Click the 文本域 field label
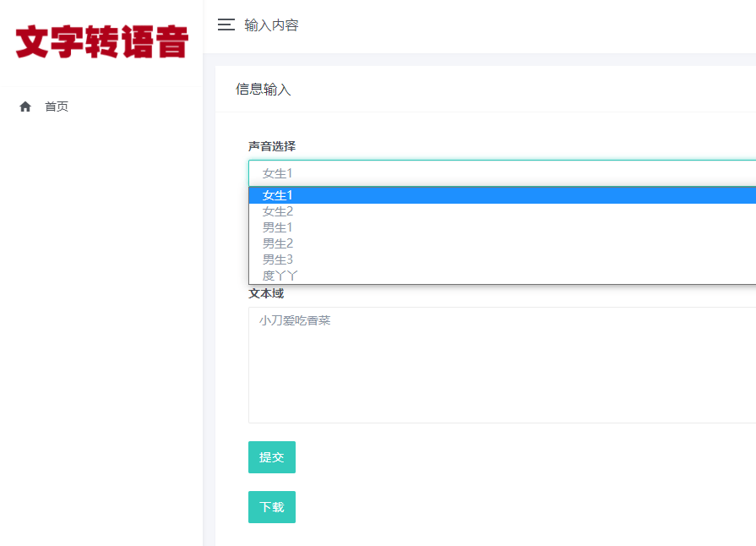Image resolution: width=756 pixels, height=546 pixels. 265,292
